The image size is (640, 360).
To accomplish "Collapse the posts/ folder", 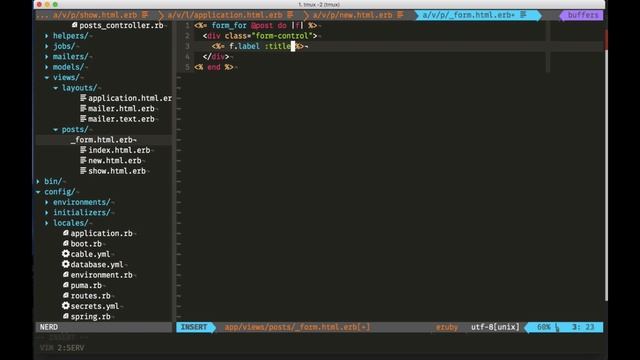I will pos(56,129).
